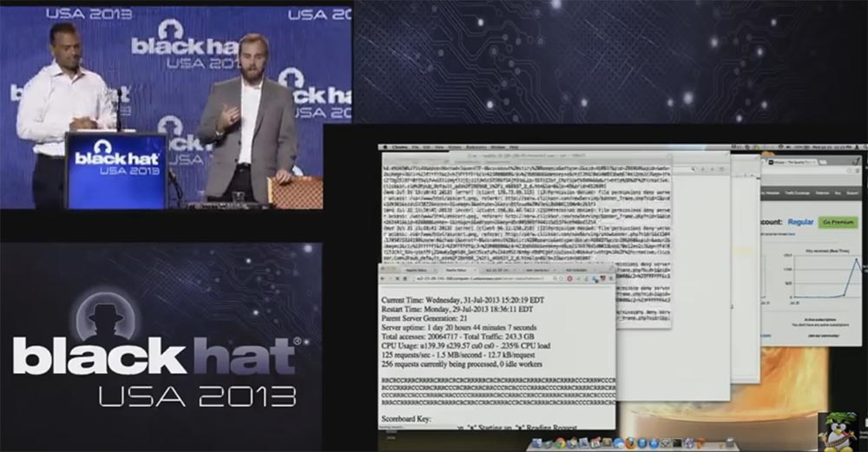Click the back arrow in the Apache status browser
The height and width of the screenshot is (452, 868).
[x=383, y=278]
